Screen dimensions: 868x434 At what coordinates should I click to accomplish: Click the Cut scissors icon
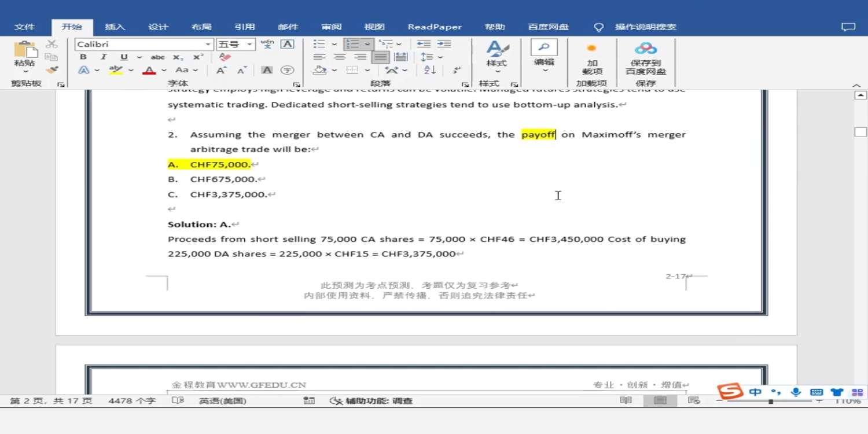52,44
